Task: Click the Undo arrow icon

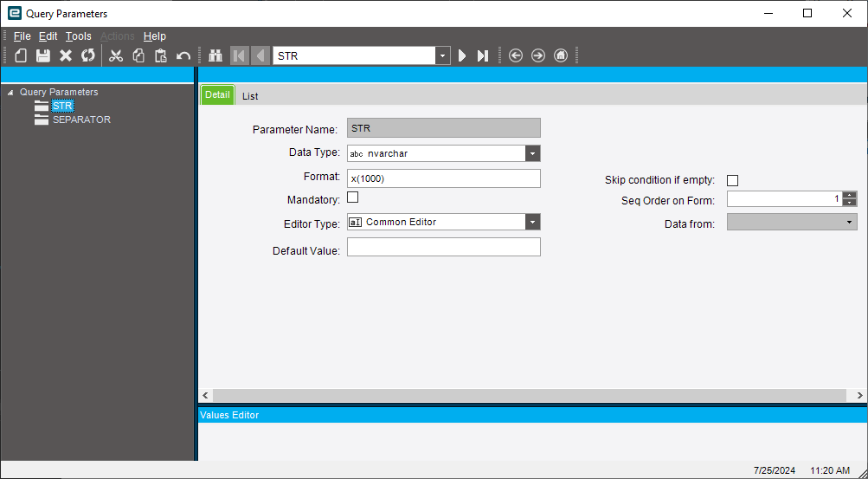Action: point(183,56)
